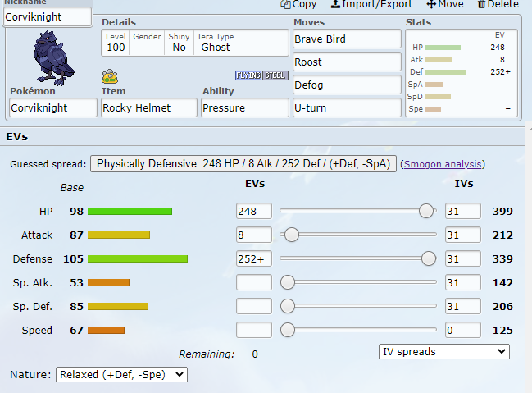The height and width of the screenshot is (393, 532).
Task: Click the Sp. Atk. EV input box
Action: 254,282
